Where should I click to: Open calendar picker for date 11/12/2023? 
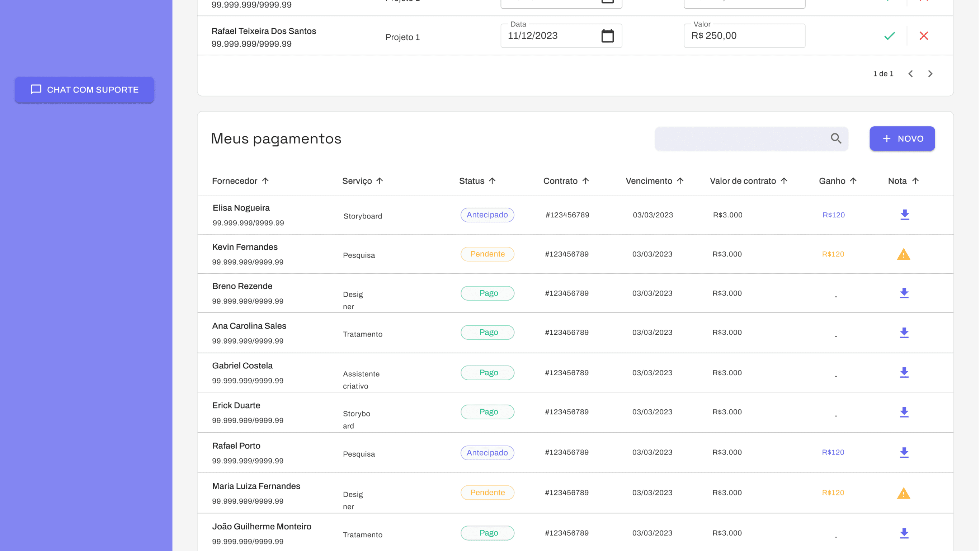point(607,36)
